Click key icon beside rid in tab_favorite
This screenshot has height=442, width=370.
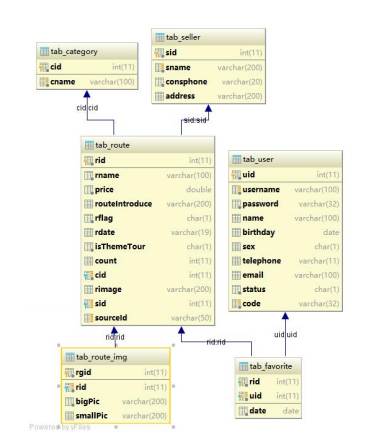point(243,382)
